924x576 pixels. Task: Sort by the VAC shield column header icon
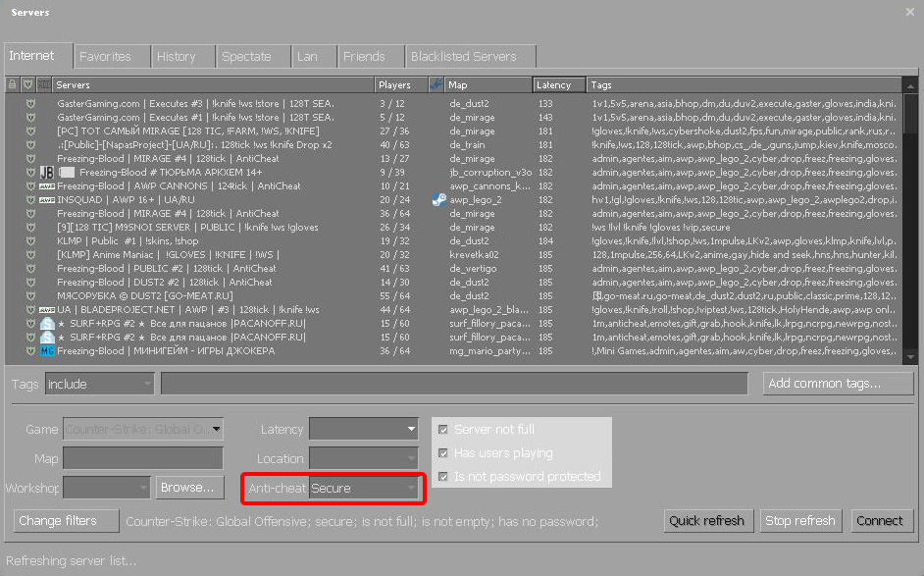(x=27, y=85)
